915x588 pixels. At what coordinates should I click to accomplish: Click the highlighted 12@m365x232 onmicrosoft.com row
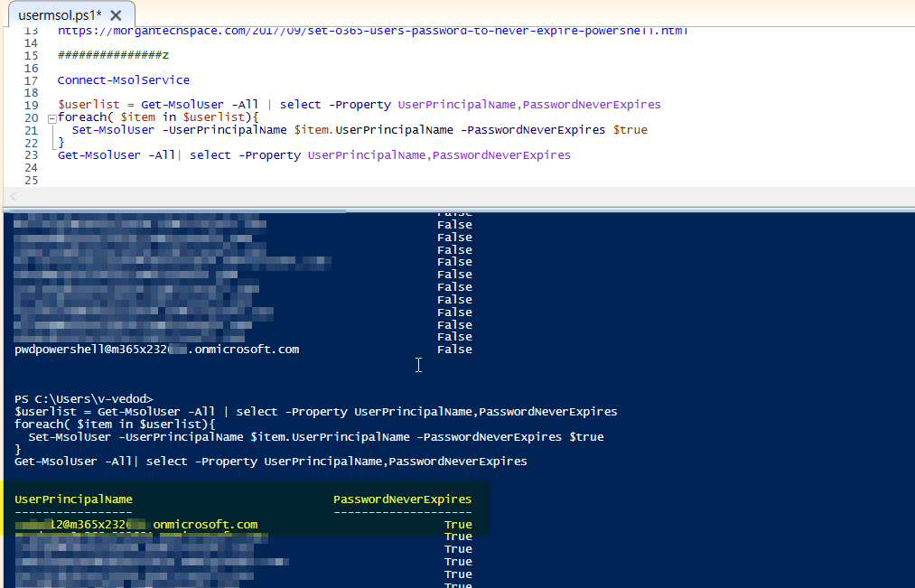(x=136, y=525)
